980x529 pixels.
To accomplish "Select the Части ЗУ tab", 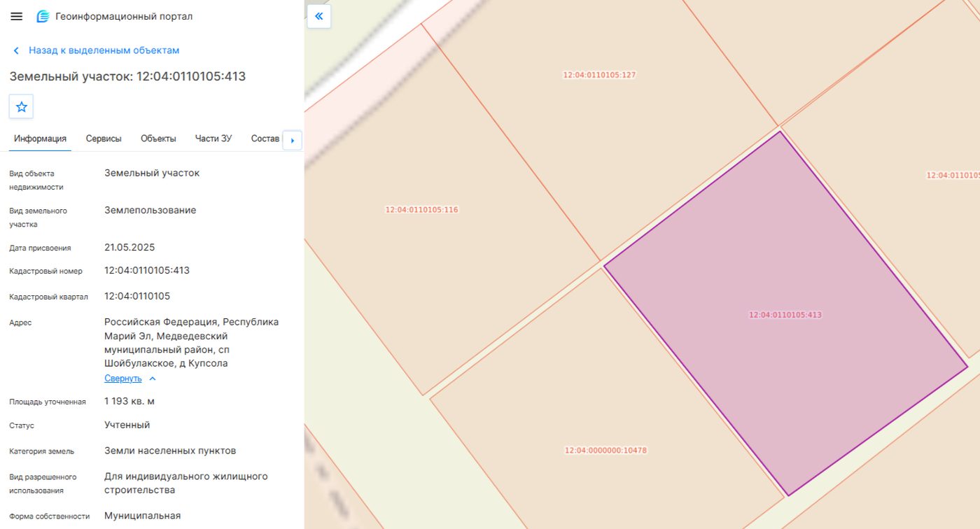I will click(x=213, y=139).
